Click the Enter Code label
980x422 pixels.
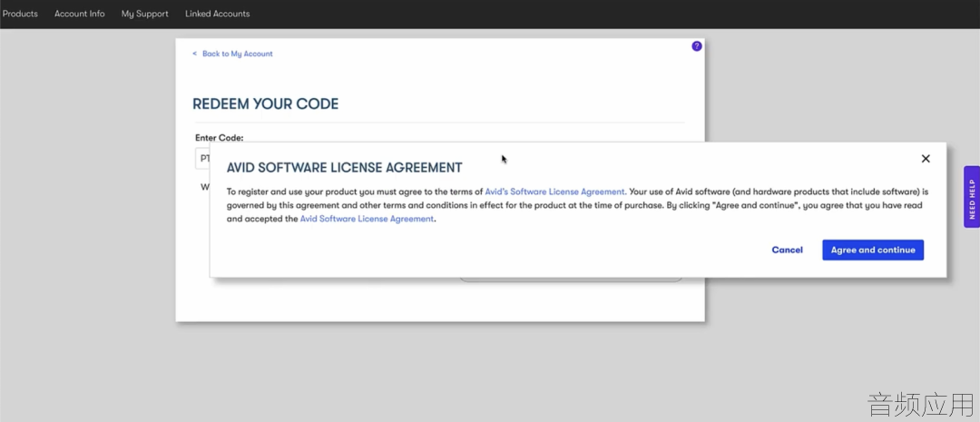coord(220,138)
